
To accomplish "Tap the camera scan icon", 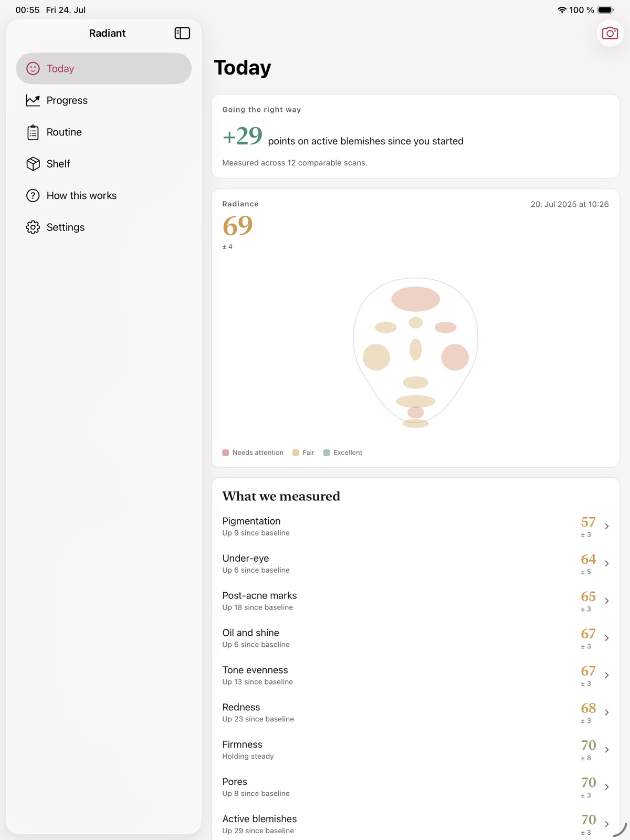I will click(x=610, y=33).
